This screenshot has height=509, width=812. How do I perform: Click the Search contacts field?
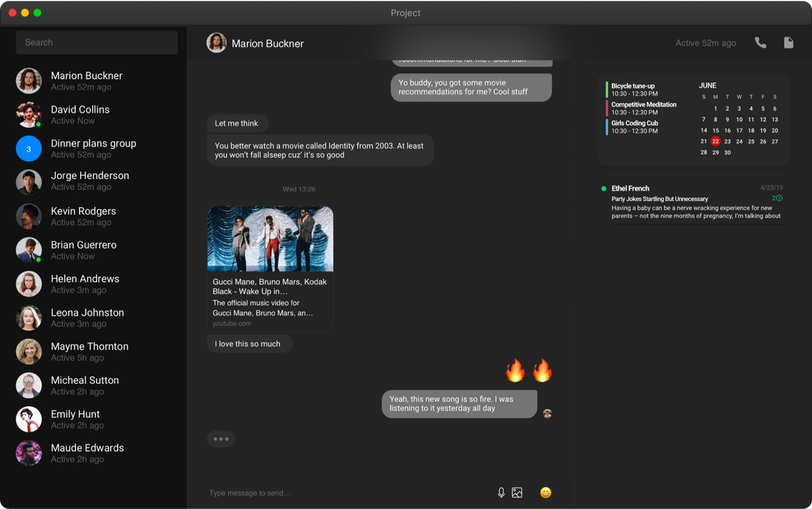click(x=97, y=43)
